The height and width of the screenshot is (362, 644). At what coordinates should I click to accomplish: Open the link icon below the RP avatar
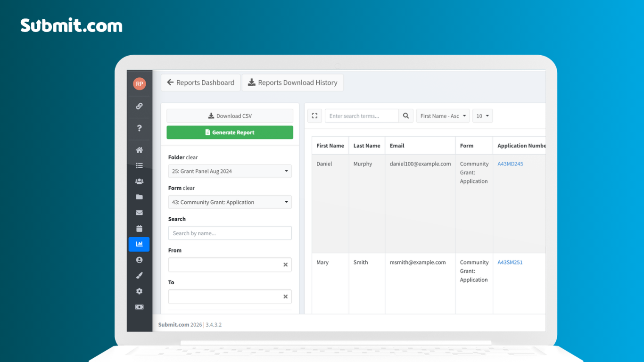coord(139,106)
